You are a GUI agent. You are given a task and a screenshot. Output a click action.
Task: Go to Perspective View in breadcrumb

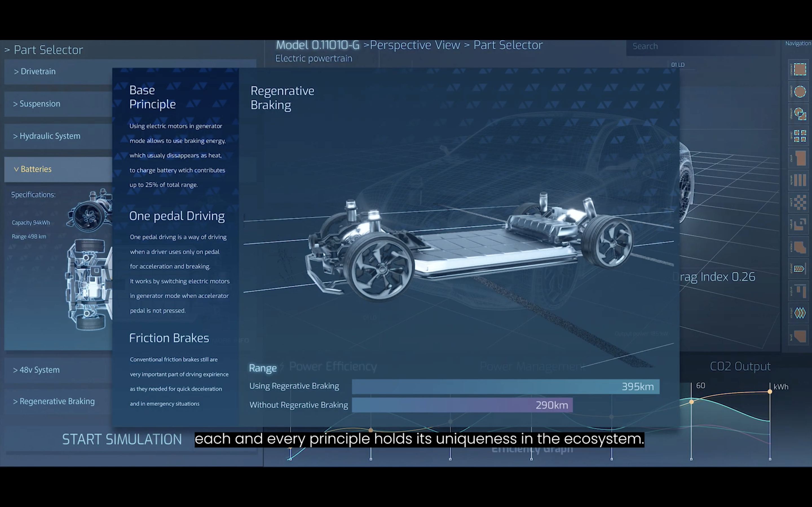coord(414,45)
